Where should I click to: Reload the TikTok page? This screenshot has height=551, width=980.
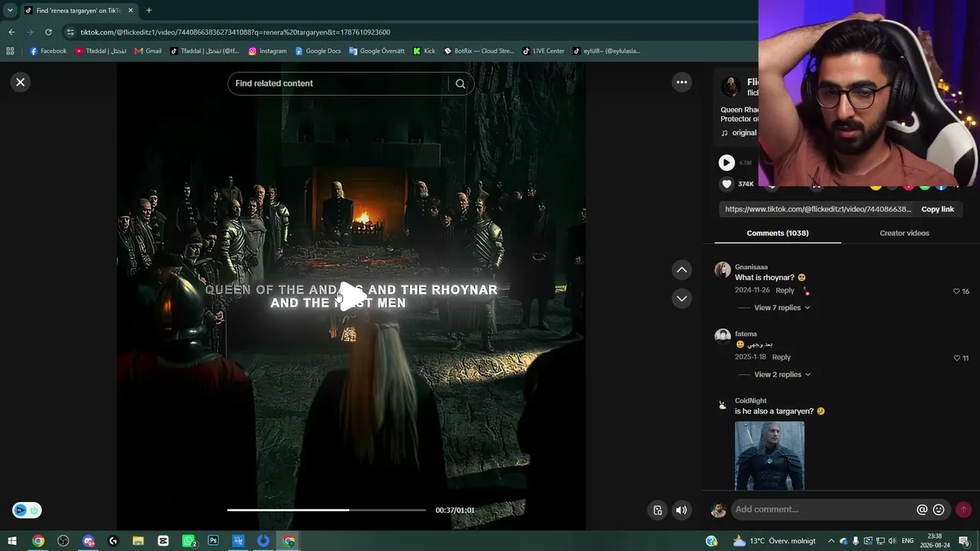coord(48,32)
